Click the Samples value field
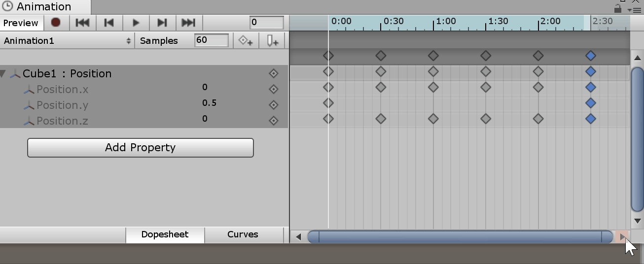 point(211,40)
